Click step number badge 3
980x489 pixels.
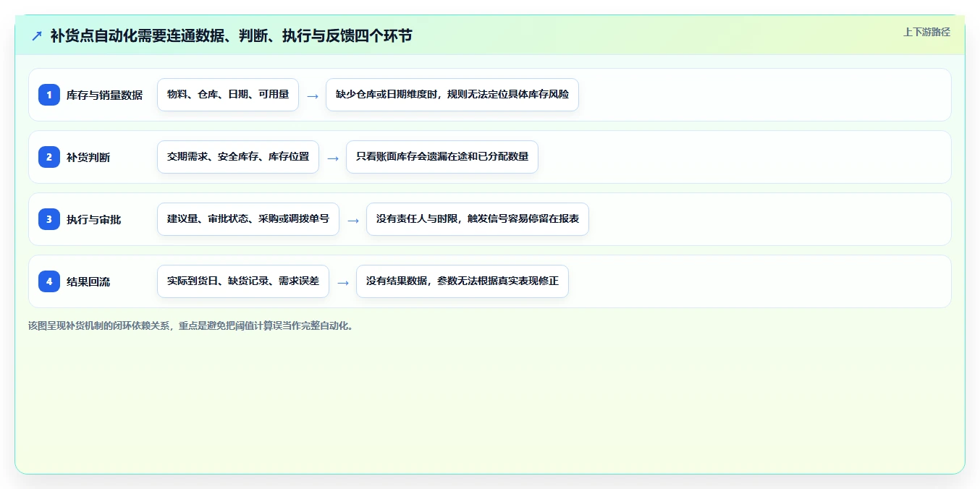tap(49, 219)
